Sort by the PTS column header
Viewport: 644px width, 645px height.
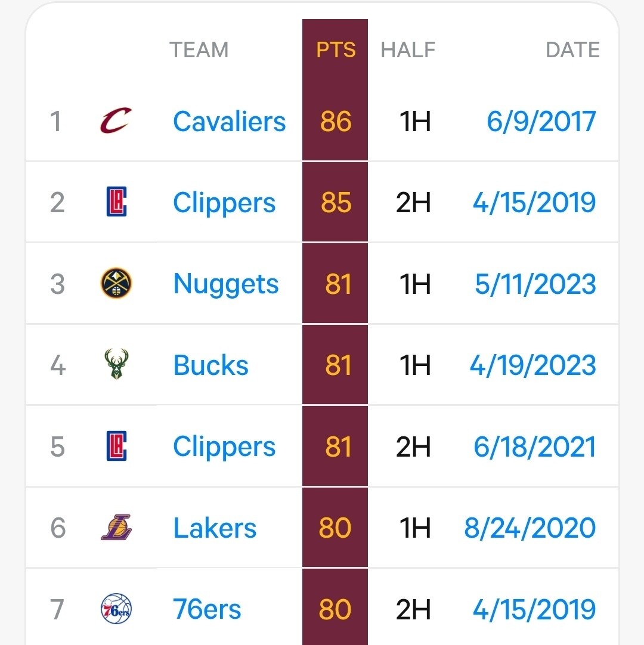[x=336, y=50]
